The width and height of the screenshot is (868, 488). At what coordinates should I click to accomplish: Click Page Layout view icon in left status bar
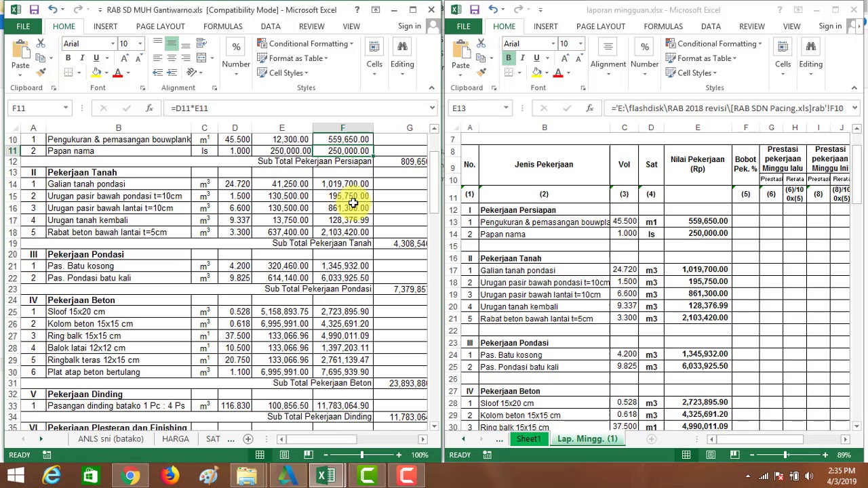tap(284, 455)
